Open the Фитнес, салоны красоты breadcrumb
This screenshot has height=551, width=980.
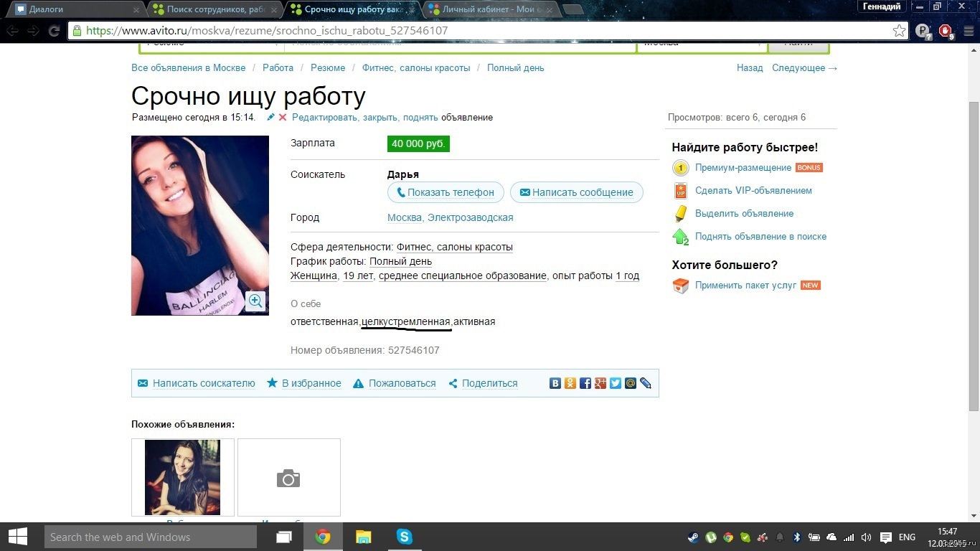tap(416, 67)
